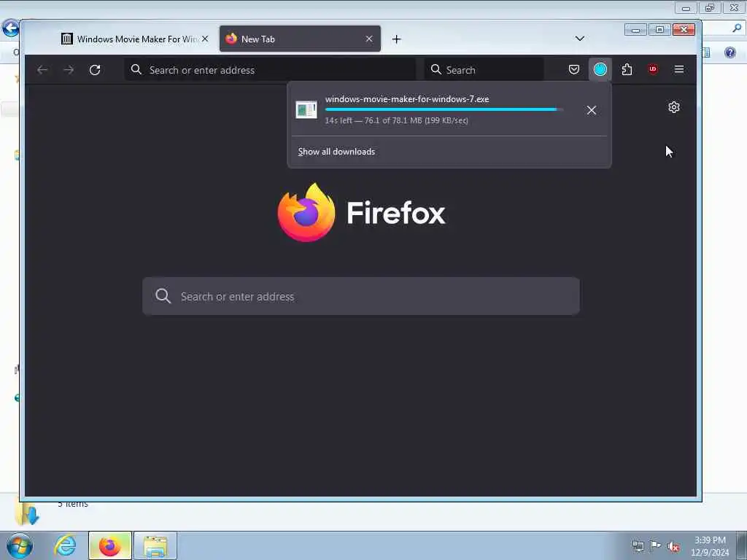Cancel the windows-movie-maker download
This screenshot has width=747, height=560.
click(x=591, y=110)
